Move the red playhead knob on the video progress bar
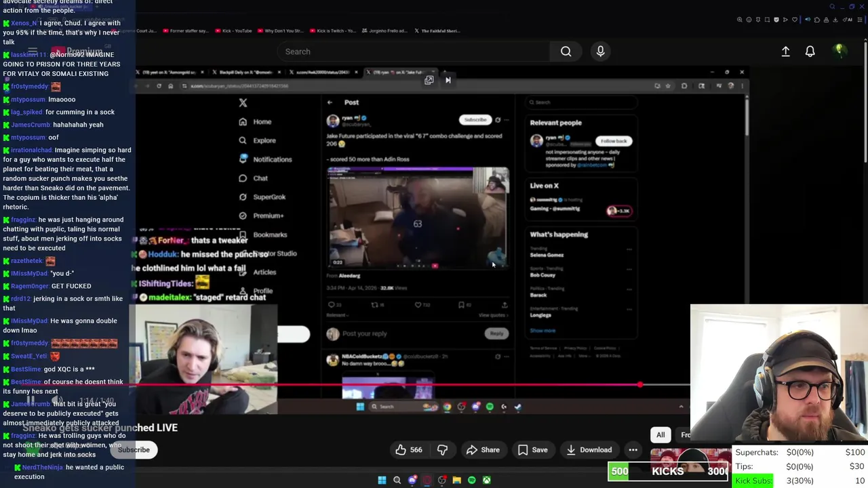Screen dimensions: 868x488 tap(640, 384)
